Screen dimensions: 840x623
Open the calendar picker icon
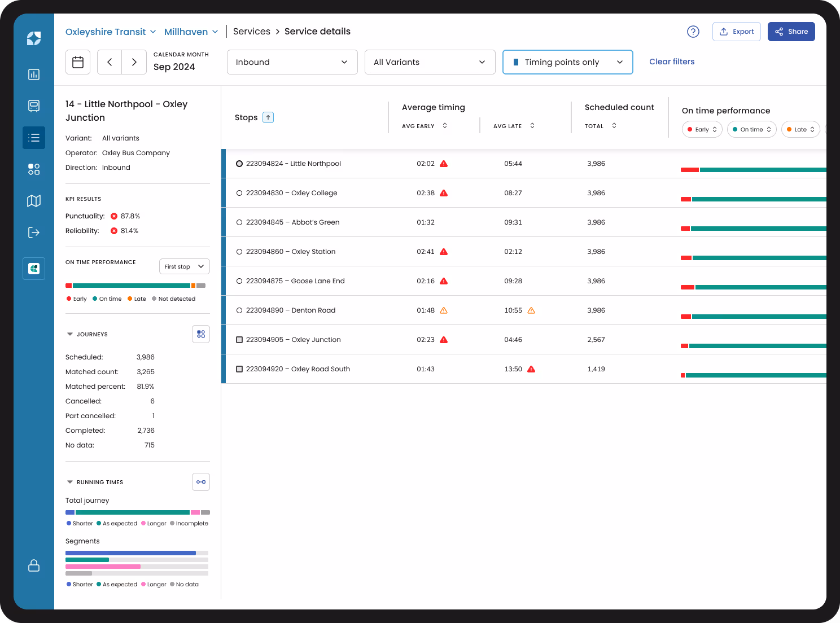(x=77, y=62)
